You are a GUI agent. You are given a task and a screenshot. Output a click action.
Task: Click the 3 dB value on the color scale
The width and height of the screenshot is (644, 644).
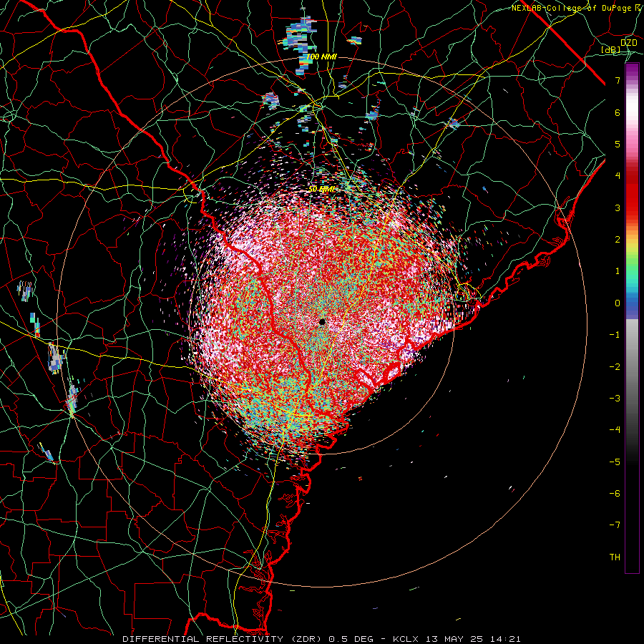click(618, 208)
